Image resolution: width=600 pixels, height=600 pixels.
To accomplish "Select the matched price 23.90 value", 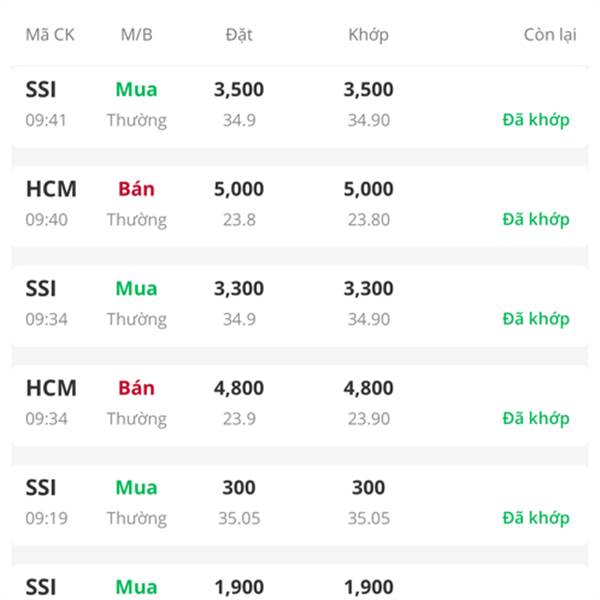I will (x=368, y=419).
